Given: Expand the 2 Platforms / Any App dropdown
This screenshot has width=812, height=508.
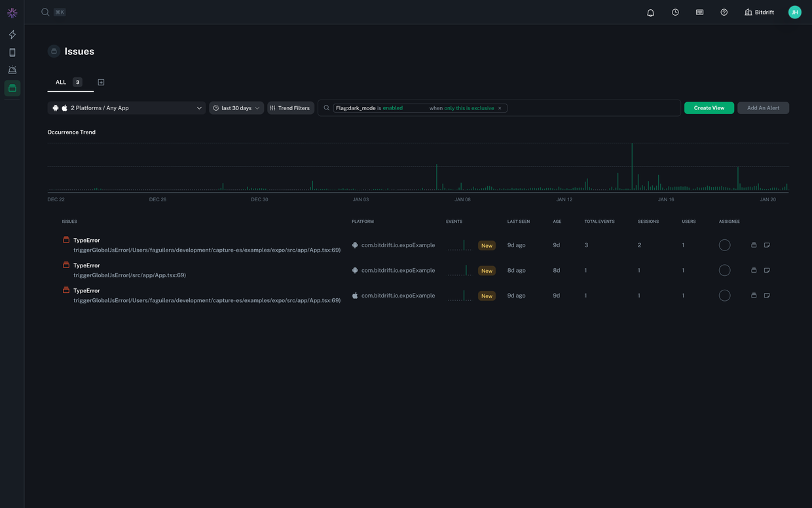Looking at the screenshot, I should coord(127,107).
